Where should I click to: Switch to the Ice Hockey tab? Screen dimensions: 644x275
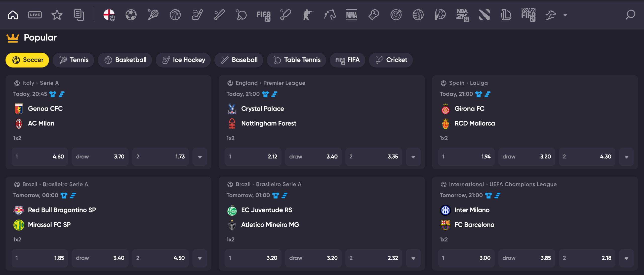click(x=183, y=60)
